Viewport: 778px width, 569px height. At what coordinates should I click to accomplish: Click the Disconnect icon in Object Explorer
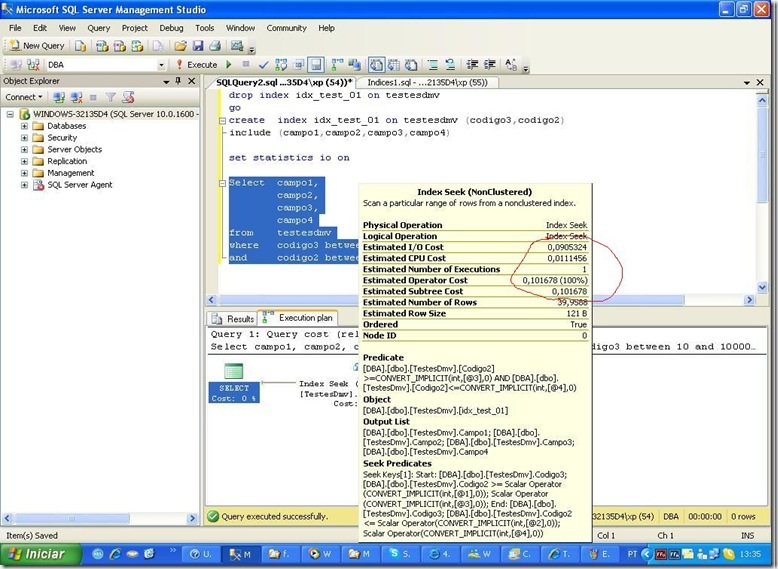76,97
